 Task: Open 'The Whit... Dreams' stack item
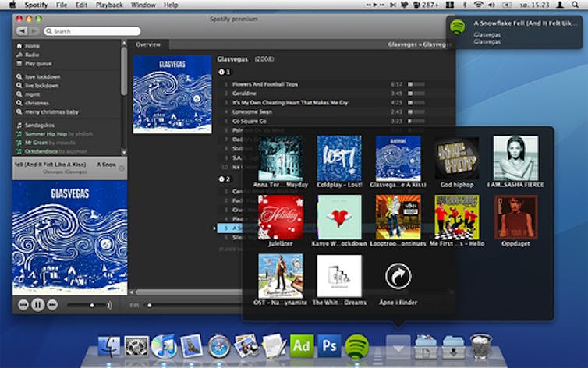coord(339,280)
